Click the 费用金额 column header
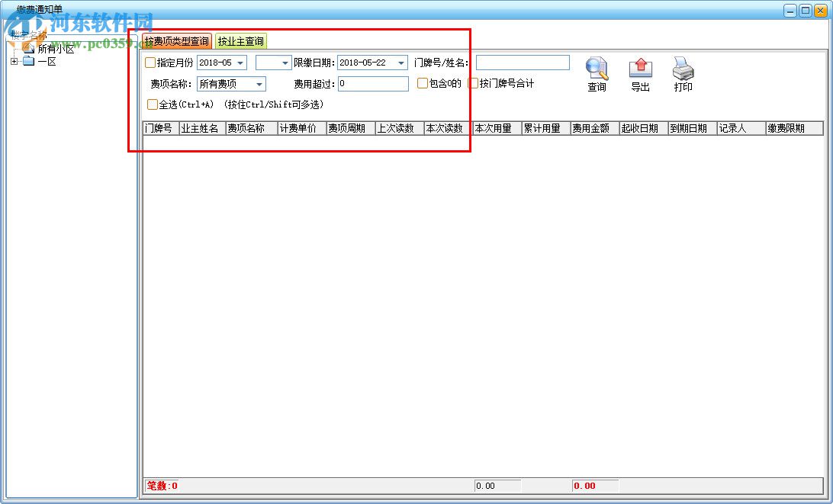 [x=595, y=128]
